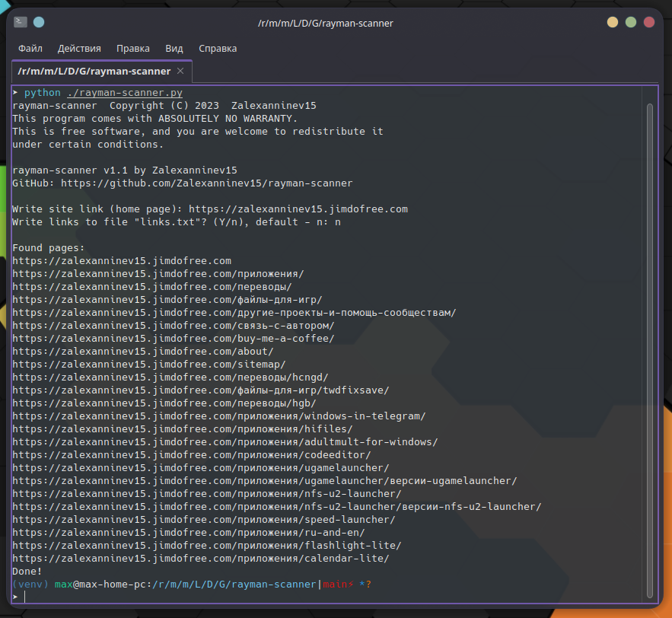This screenshot has height=618, width=672.
Task: Click the site link typed at the home page prompt
Action: click(x=298, y=209)
